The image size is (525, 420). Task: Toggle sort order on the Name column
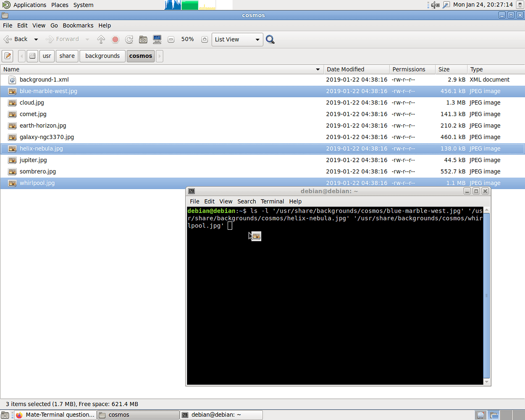(x=11, y=69)
